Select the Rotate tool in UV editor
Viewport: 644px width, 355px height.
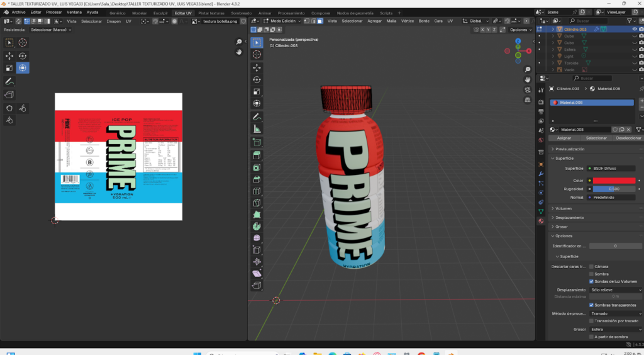(x=23, y=56)
